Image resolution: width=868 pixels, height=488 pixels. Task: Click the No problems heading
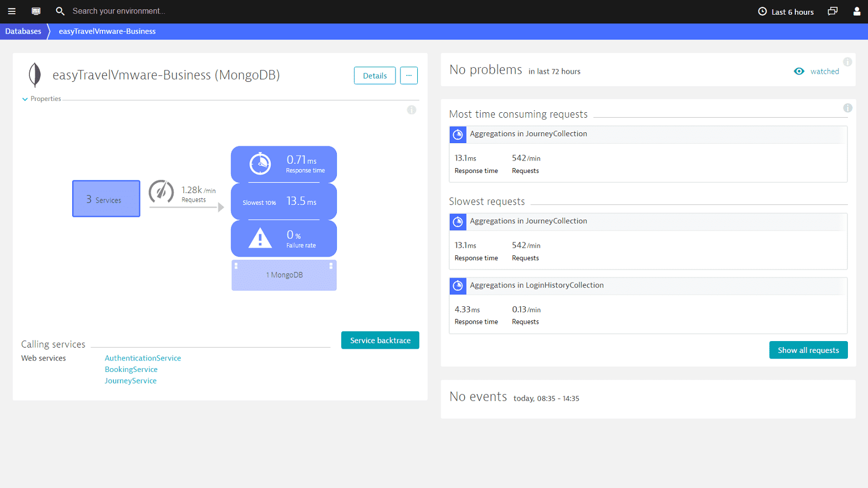tap(486, 70)
